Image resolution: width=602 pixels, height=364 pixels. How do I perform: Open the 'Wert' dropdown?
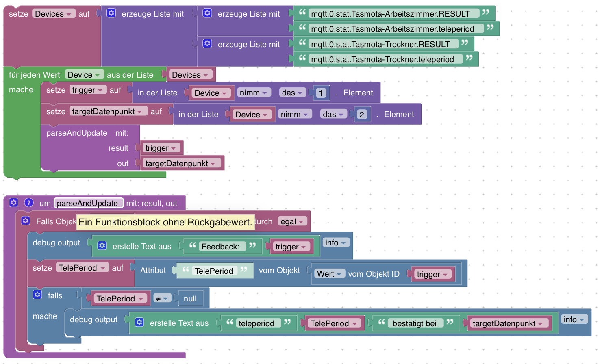329,274
